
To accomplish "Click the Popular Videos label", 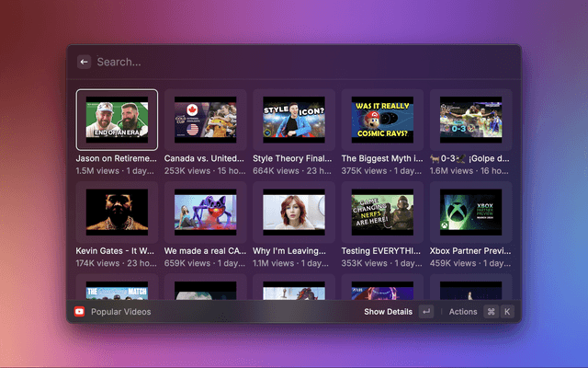I will click(120, 312).
